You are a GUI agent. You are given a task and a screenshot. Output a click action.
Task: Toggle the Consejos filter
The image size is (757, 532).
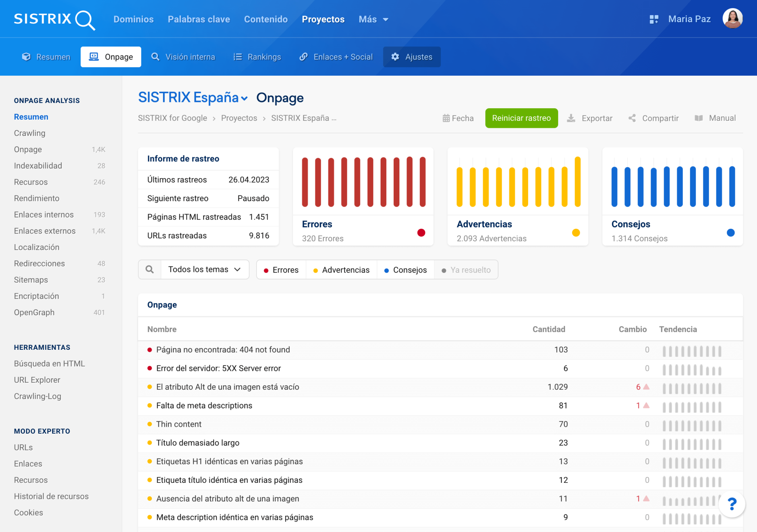coord(405,270)
